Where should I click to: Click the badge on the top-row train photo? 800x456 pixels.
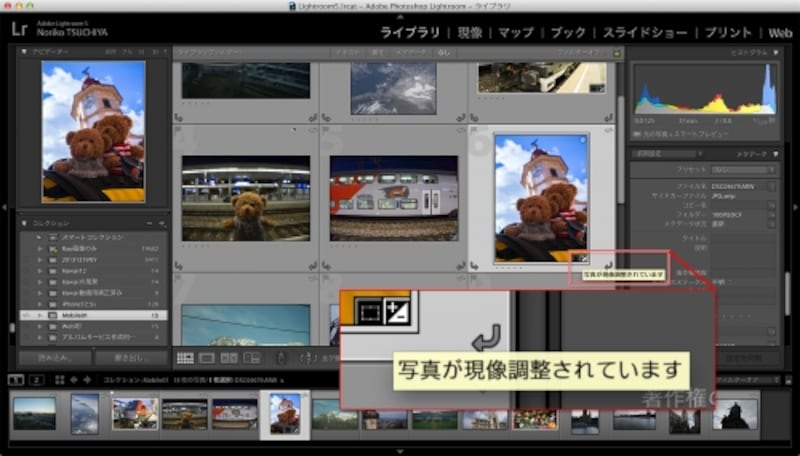[596, 88]
